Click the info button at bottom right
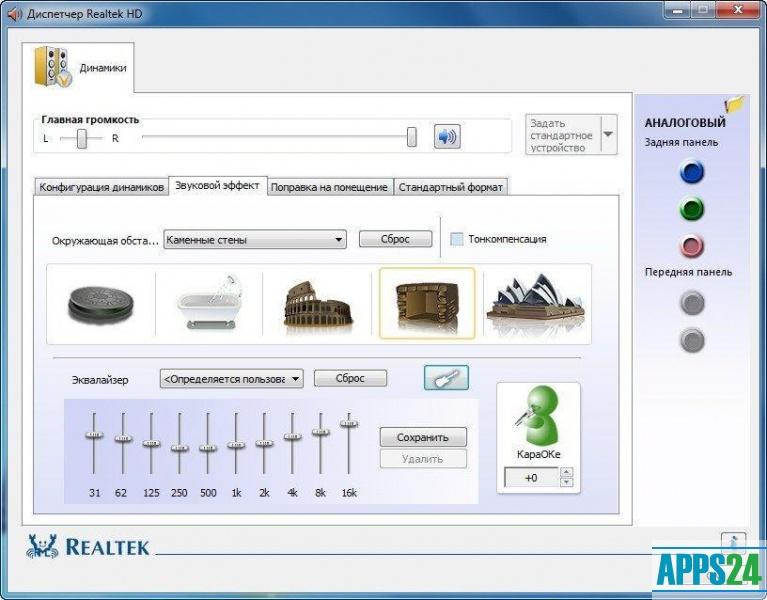The width and height of the screenshot is (767, 600). point(733,541)
